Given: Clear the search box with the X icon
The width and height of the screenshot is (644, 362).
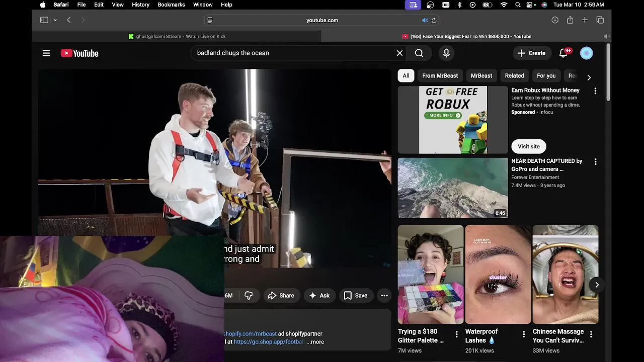Looking at the screenshot, I should click(399, 53).
